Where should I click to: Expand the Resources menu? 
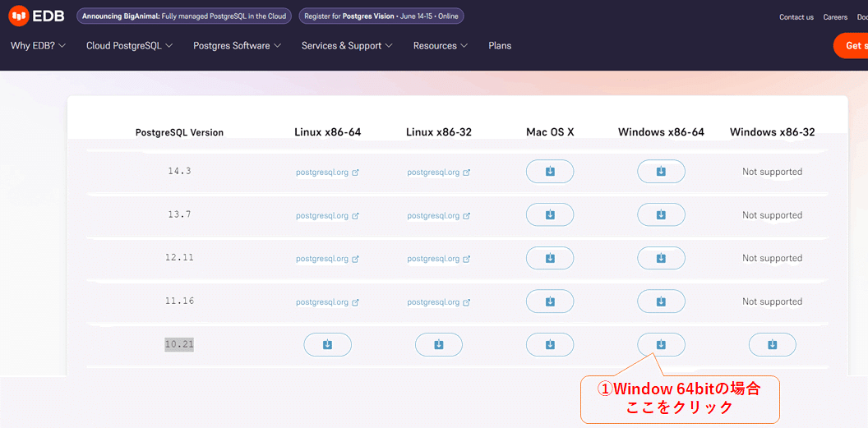(x=441, y=46)
